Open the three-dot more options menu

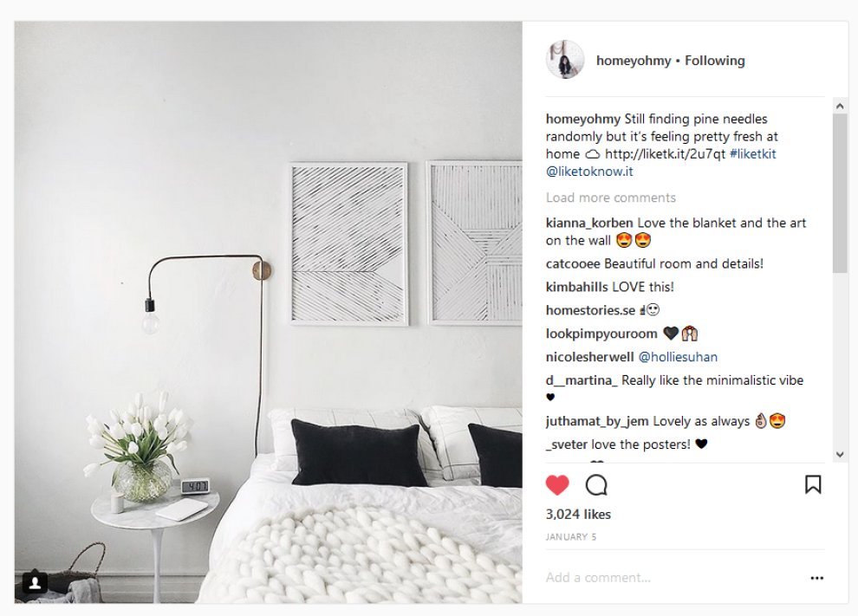tap(817, 578)
